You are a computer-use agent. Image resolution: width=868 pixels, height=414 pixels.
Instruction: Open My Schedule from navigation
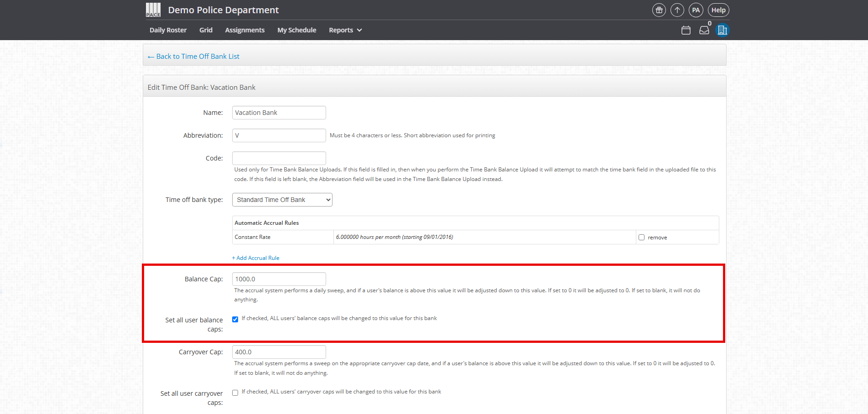coord(296,30)
